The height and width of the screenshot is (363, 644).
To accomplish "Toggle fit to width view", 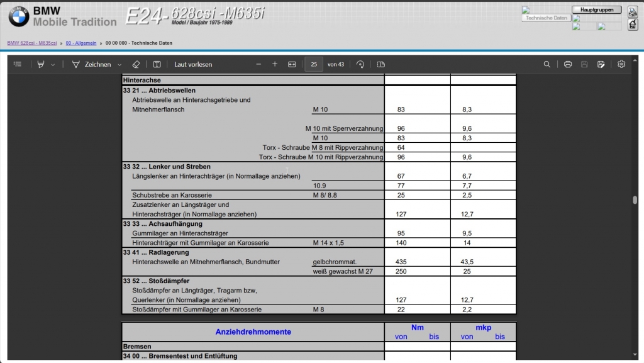I will [292, 64].
